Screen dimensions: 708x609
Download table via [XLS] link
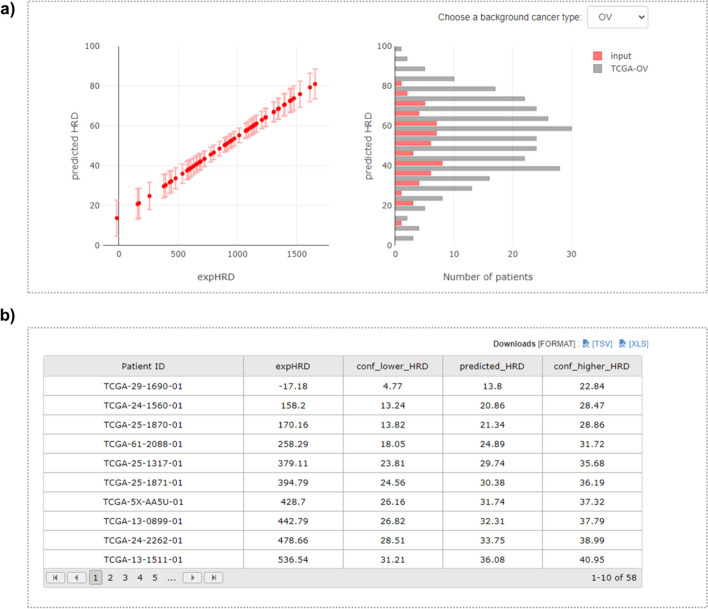tap(639, 343)
